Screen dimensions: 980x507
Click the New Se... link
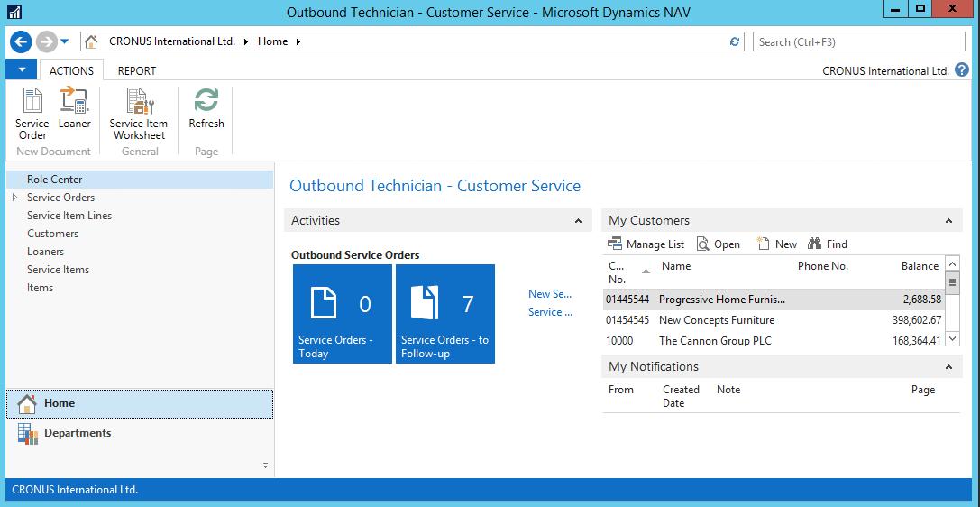pos(550,294)
